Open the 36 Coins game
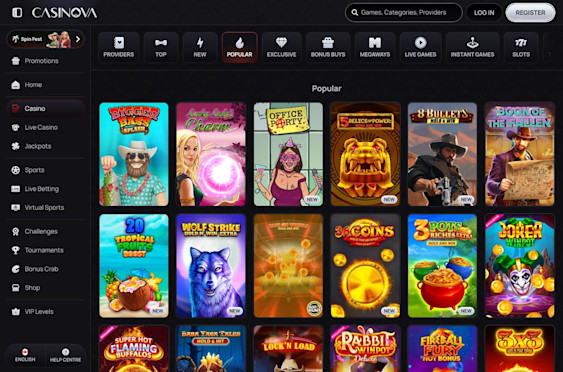 click(x=365, y=266)
